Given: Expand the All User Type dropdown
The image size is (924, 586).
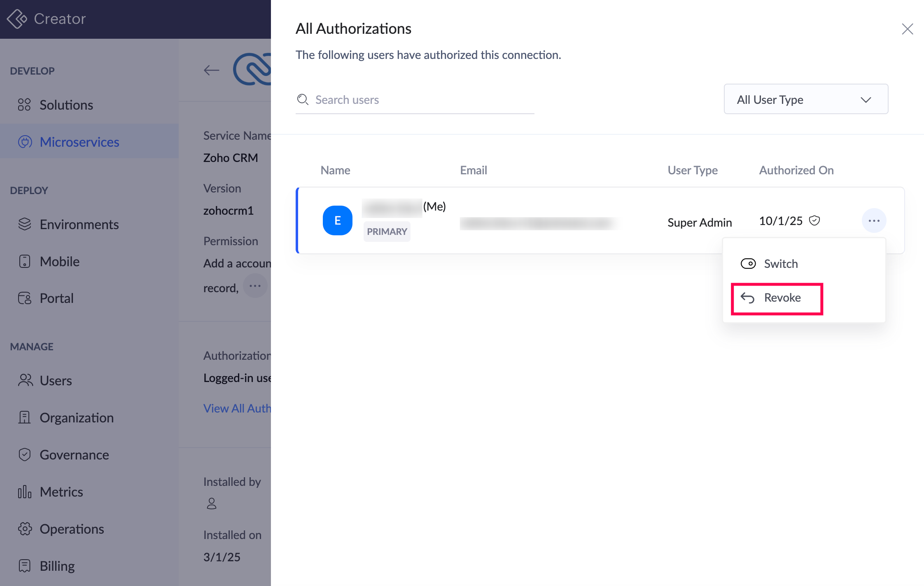Looking at the screenshot, I should pyautogui.click(x=805, y=100).
